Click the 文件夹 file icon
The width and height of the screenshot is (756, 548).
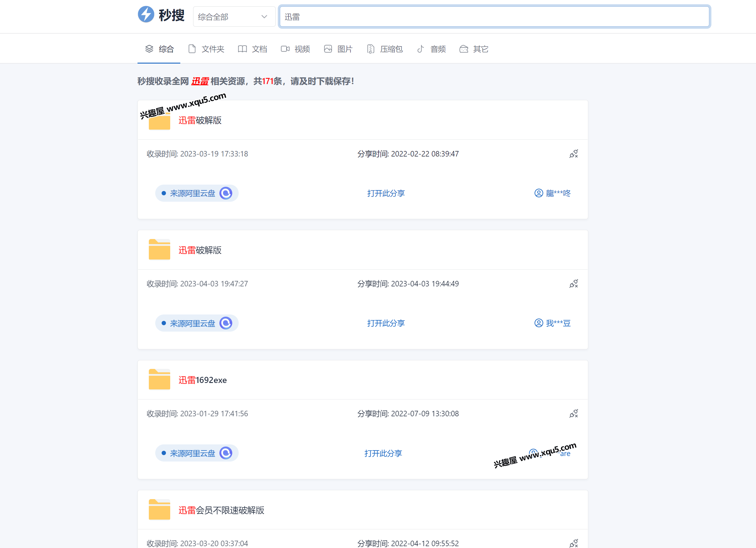(192, 49)
